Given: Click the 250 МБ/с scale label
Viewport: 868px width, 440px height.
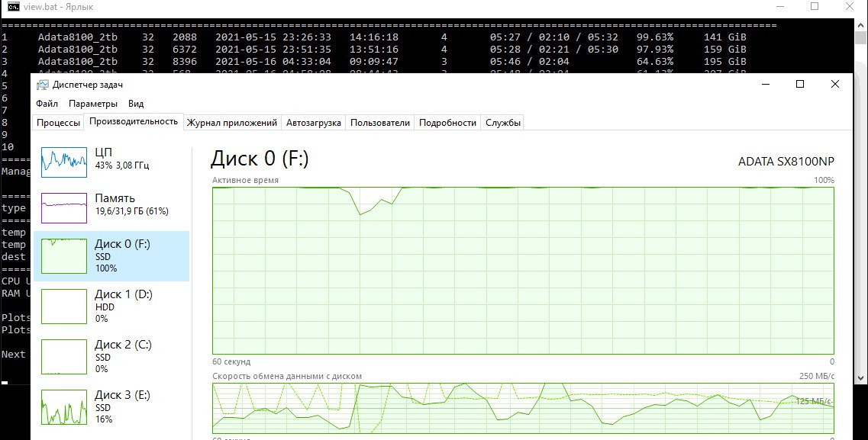Looking at the screenshot, I should click(817, 376).
